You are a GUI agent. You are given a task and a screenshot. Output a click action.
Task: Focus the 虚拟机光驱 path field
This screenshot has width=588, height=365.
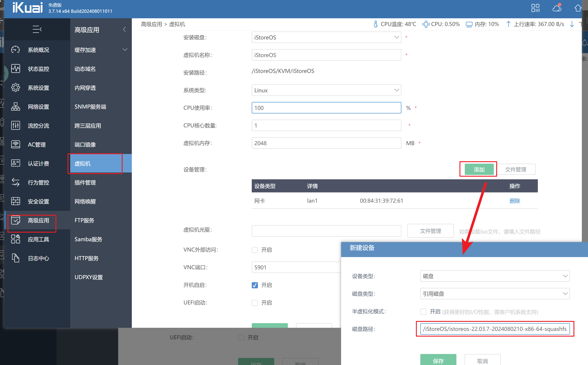pyautogui.click(x=326, y=231)
